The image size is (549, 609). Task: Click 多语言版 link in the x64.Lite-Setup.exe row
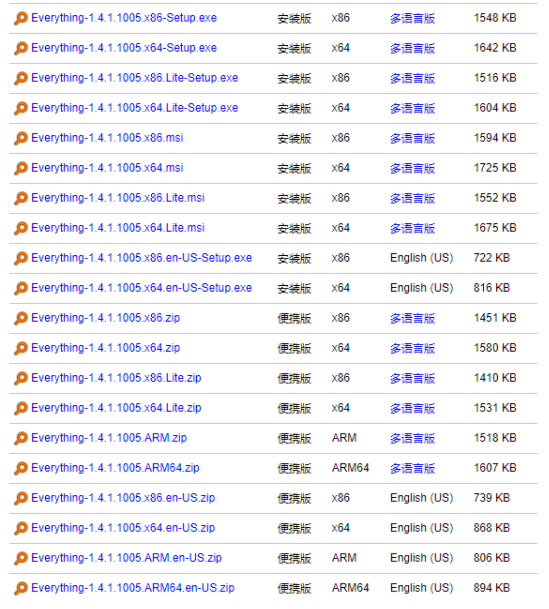412,108
